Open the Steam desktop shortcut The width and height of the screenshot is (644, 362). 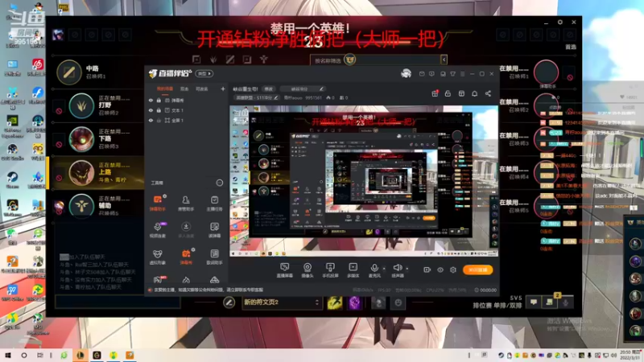(12, 179)
